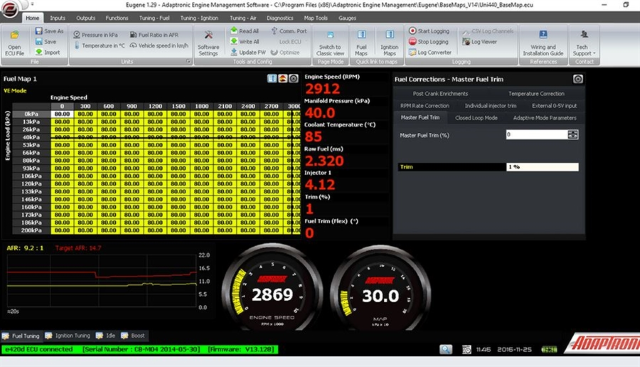This screenshot has width=640, height=367.
Task: Click the Lock ECU option
Action: [x=290, y=42]
